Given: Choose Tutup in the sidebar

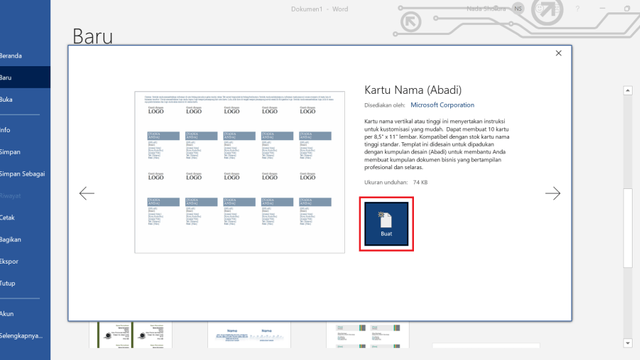Looking at the screenshot, I should (25, 283).
